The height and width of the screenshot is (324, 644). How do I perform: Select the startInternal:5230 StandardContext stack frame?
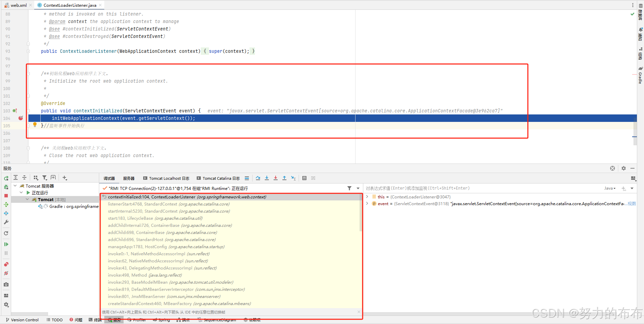pyautogui.click(x=169, y=211)
